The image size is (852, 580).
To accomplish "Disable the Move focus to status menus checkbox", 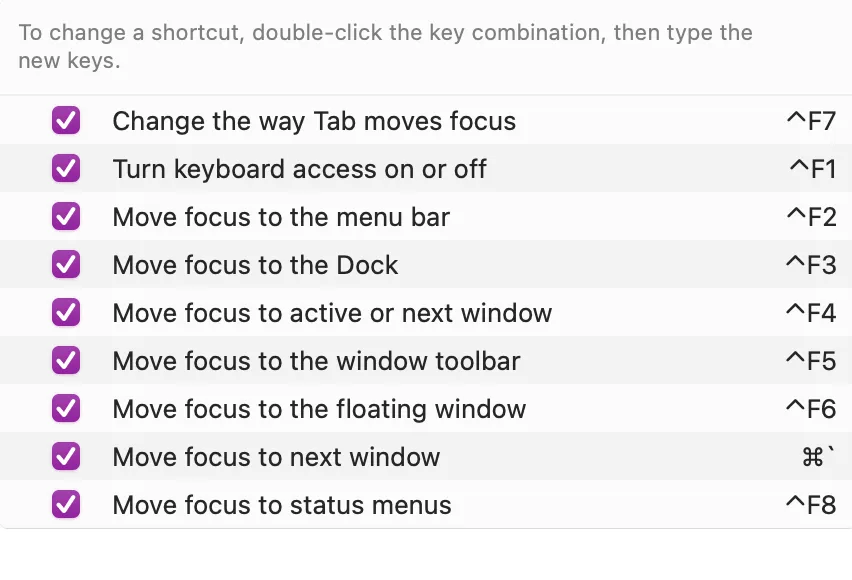I will (x=66, y=505).
